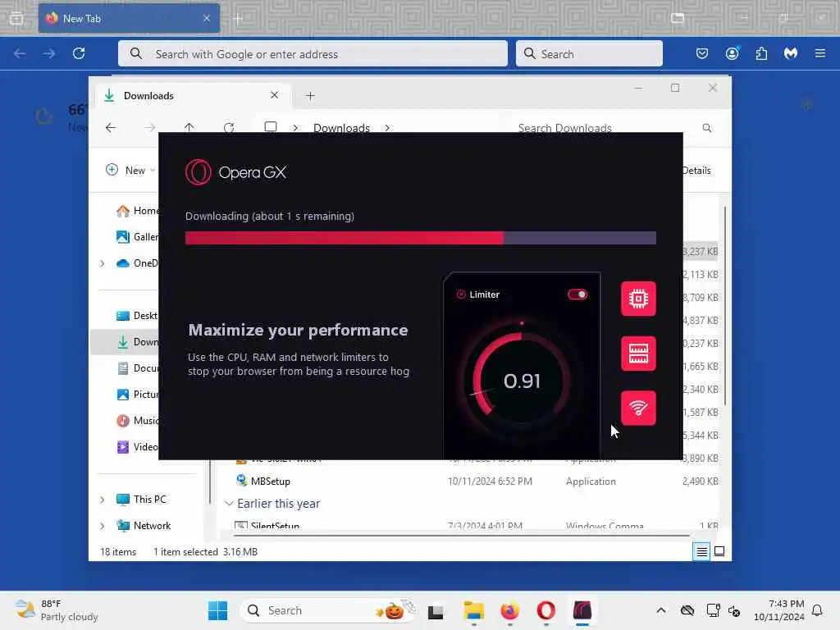Screen dimensions: 840x630
Task: Close the Downloads tab in File Explorer
Action: [x=274, y=95]
